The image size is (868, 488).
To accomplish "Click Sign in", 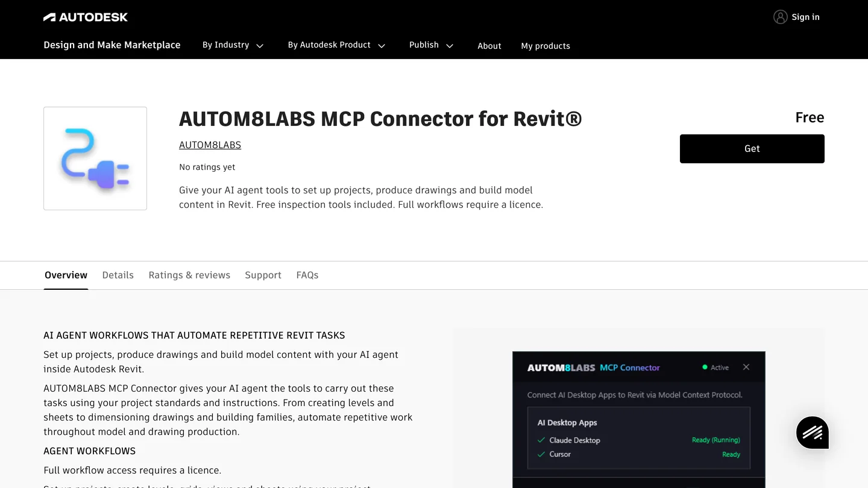I will pyautogui.click(x=805, y=17).
